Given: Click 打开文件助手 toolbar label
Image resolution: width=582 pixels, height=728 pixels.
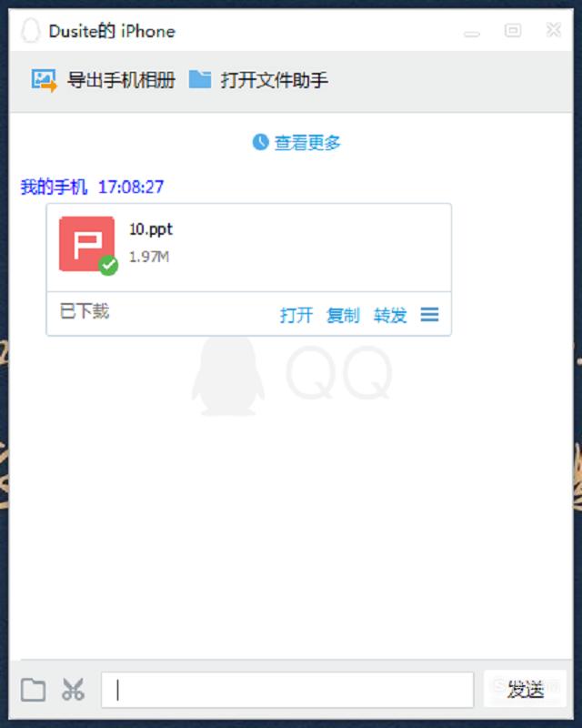Looking at the screenshot, I should (x=275, y=80).
